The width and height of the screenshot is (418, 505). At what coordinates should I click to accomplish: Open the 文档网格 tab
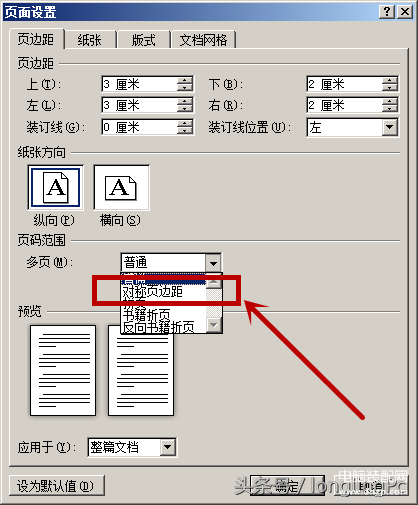tap(203, 40)
